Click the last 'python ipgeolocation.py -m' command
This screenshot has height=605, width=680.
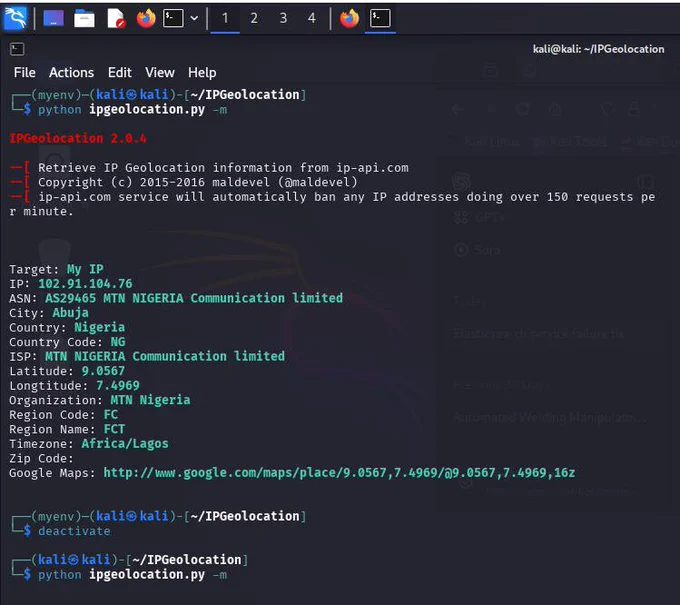[x=132, y=574]
